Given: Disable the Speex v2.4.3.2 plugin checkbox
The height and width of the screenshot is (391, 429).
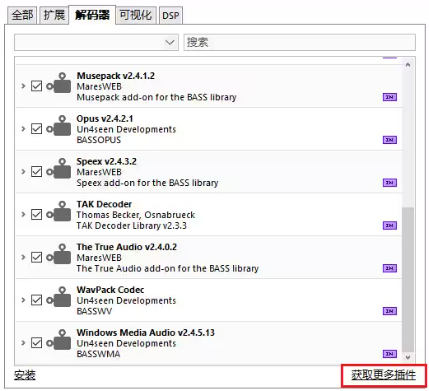Looking at the screenshot, I should pos(36,172).
